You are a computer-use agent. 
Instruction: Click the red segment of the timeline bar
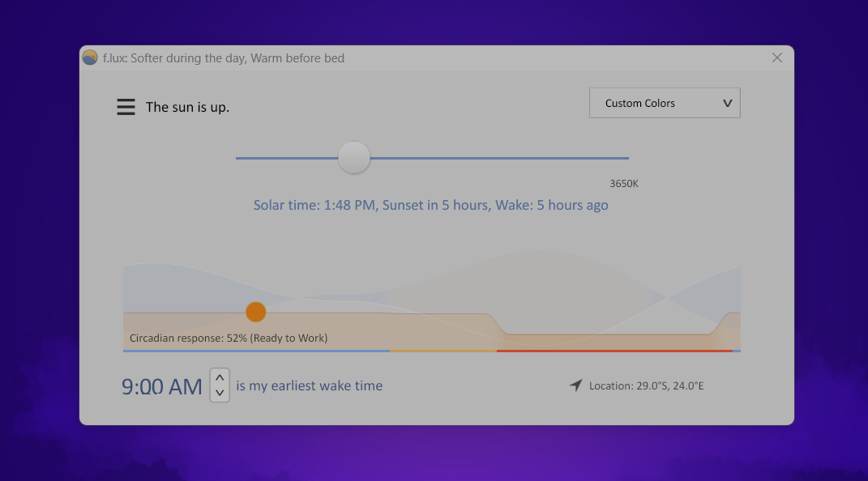614,351
